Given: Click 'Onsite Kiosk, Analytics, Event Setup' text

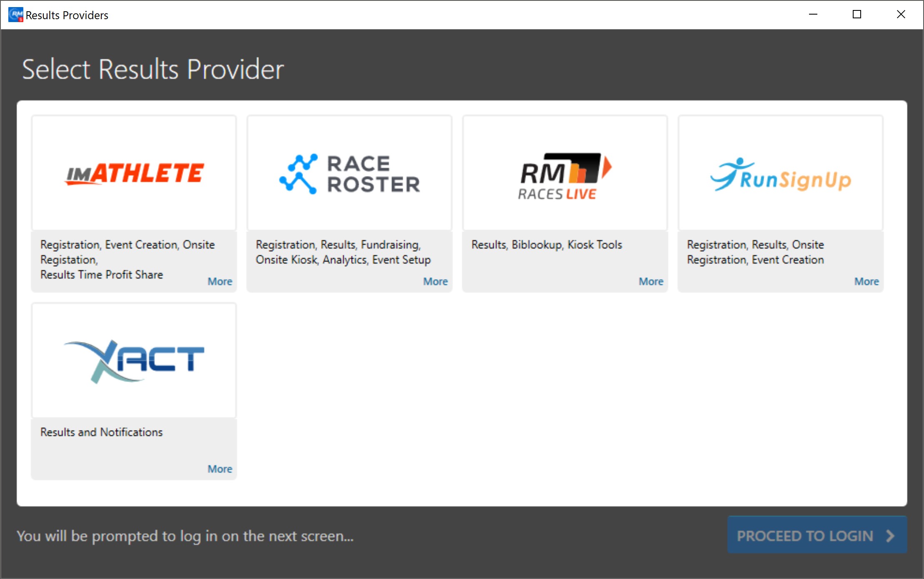Looking at the screenshot, I should 343,260.
